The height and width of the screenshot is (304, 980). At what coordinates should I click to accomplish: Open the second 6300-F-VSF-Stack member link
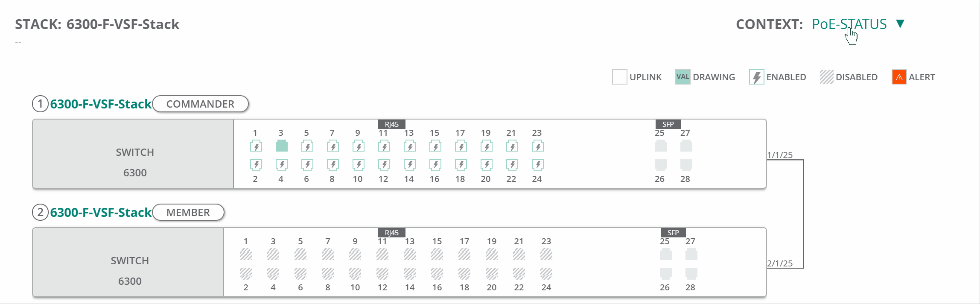[x=101, y=213]
